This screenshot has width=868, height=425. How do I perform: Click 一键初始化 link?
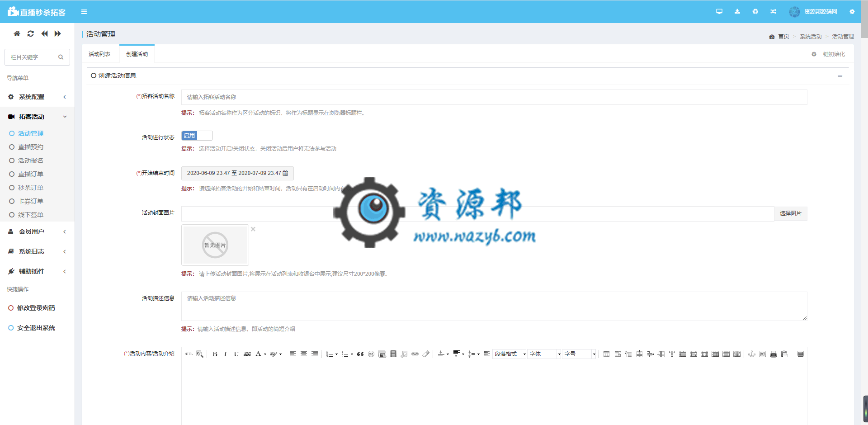[828, 54]
